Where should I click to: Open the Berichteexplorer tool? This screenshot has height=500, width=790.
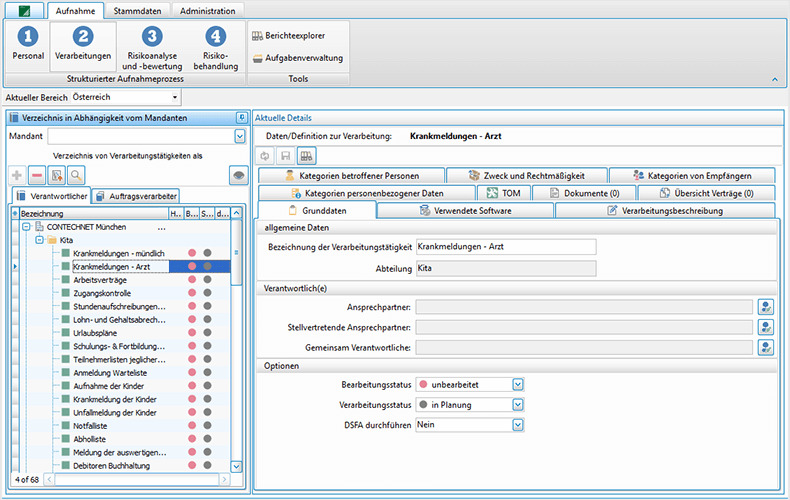[x=289, y=35]
